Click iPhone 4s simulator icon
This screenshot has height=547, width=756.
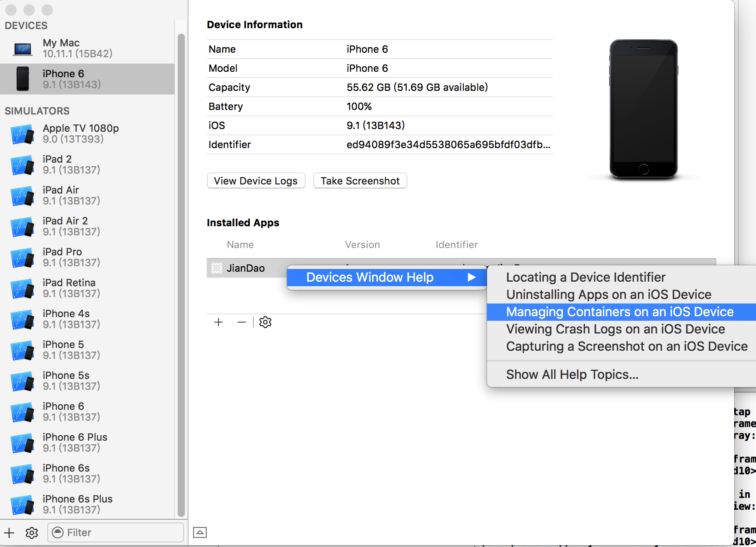tap(23, 319)
